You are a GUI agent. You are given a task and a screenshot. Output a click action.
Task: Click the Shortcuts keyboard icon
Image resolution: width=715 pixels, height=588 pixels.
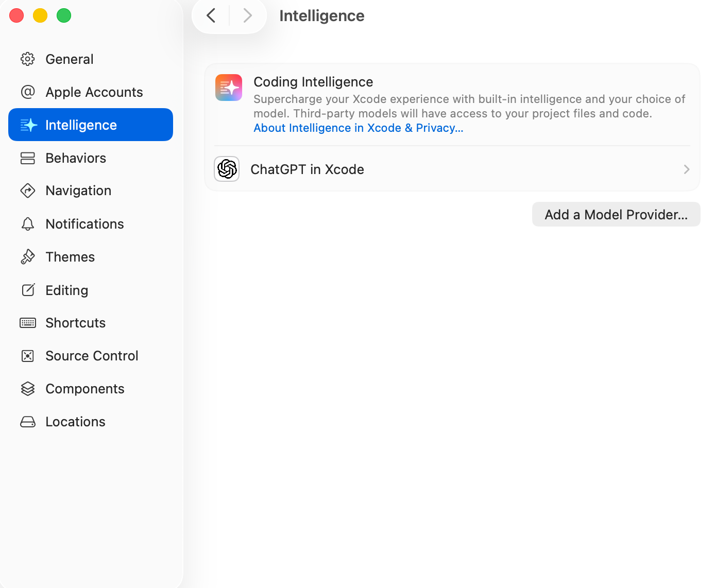[28, 323]
